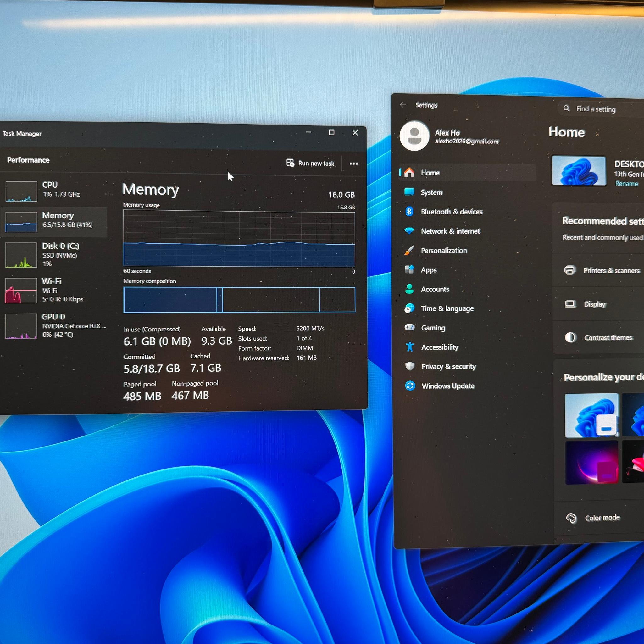Screen dimensions: 644x644
Task: Click the Contrast themes half-circle icon
Action: click(x=570, y=337)
